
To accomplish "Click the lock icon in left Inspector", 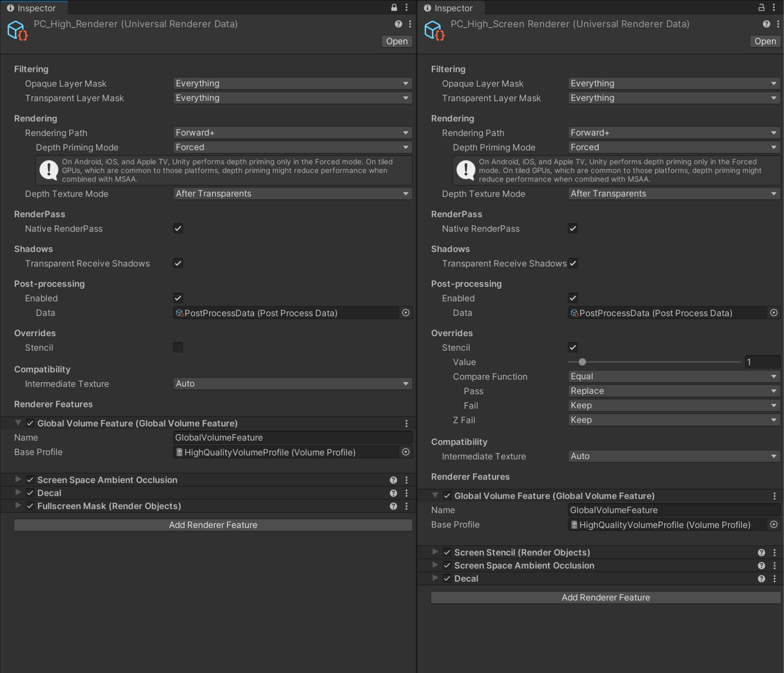I will 394,7.
